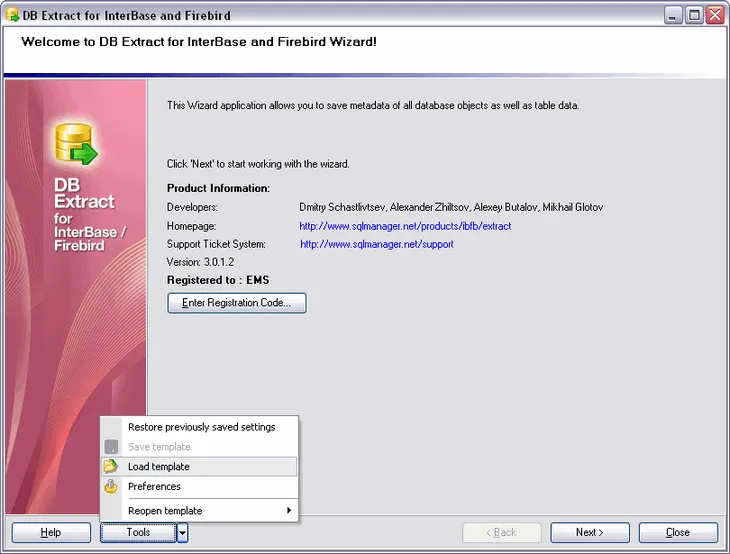The width and height of the screenshot is (730, 554).
Task: Click the Product Information heading
Action: (218, 188)
